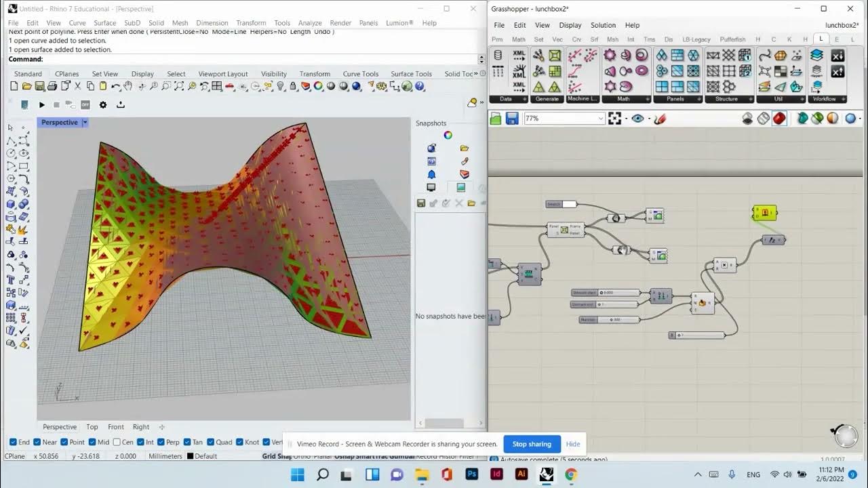Viewport: 868px width, 488px height.
Task: Click the Hide link in sharing bar
Action: [x=573, y=444]
